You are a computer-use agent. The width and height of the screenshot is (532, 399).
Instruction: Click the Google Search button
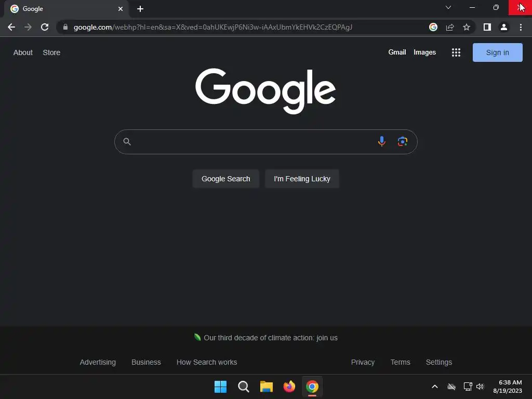pyautogui.click(x=225, y=179)
